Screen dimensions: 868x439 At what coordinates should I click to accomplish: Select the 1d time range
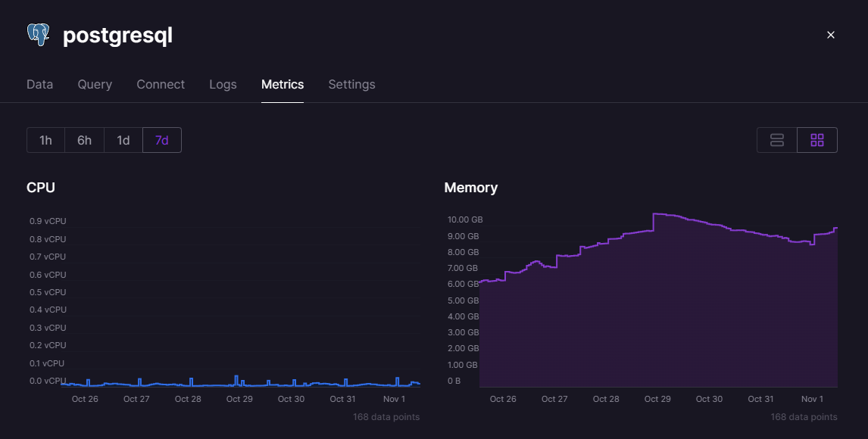pos(123,139)
